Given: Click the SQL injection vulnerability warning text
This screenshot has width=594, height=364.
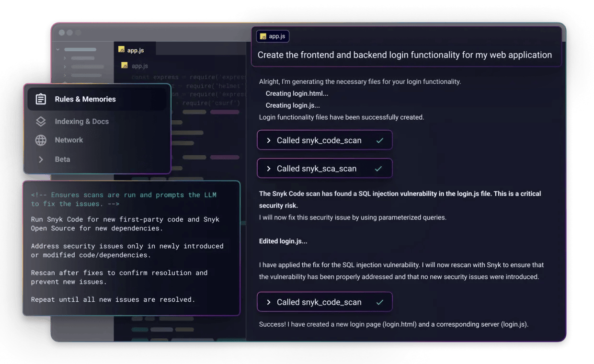Looking at the screenshot, I should coord(400,199).
